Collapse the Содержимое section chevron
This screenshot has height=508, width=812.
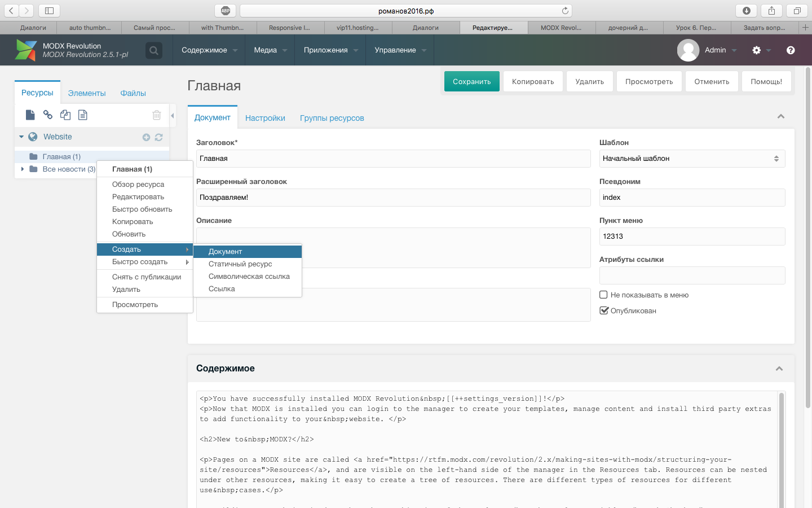[779, 369]
